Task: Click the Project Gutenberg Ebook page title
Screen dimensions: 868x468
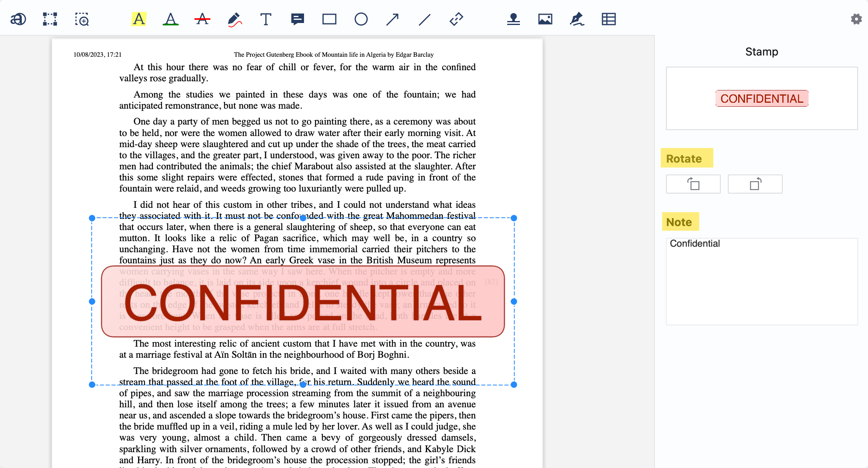Action: tap(334, 54)
